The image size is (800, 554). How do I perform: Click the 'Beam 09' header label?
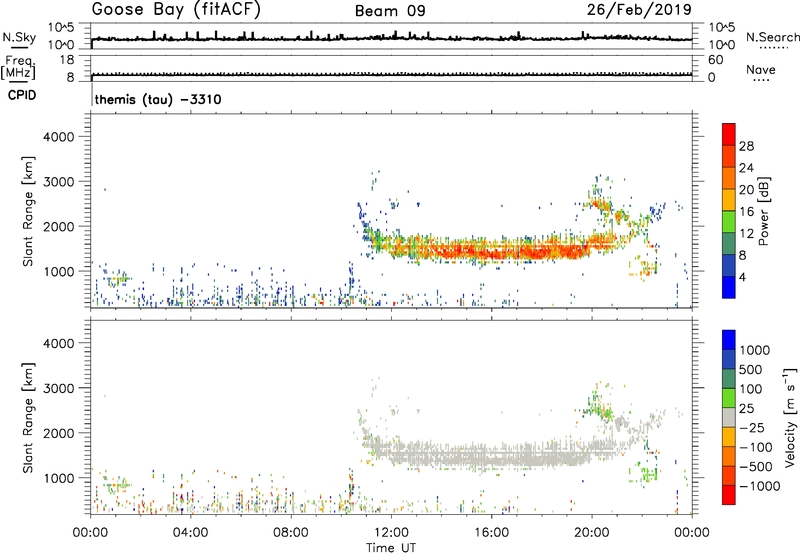(390, 11)
